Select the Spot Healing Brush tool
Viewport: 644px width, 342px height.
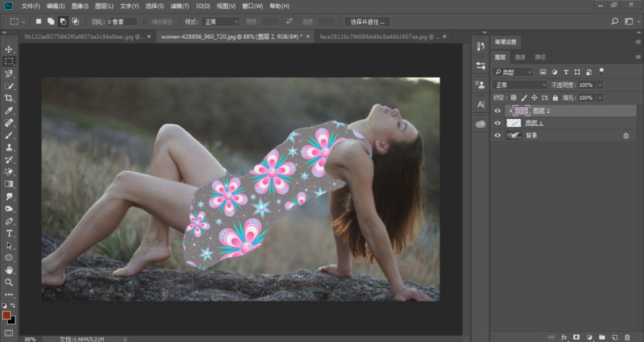point(8,123)
